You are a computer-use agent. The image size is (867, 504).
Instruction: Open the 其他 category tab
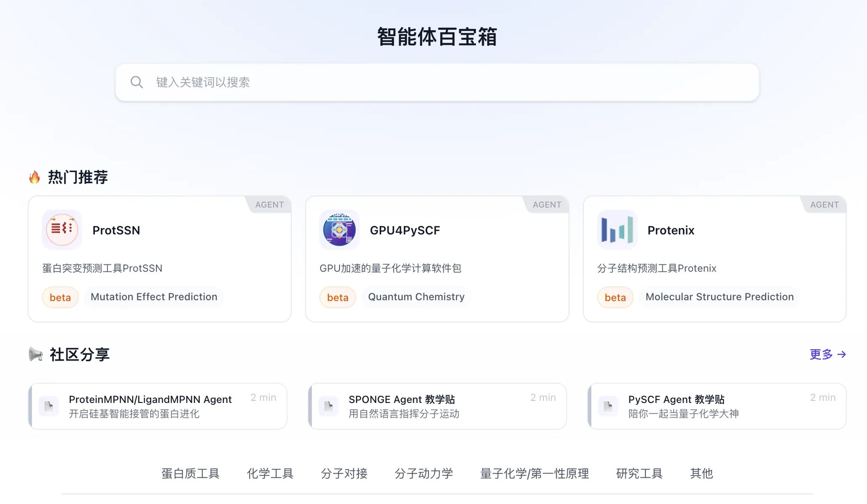coord(701,473)
